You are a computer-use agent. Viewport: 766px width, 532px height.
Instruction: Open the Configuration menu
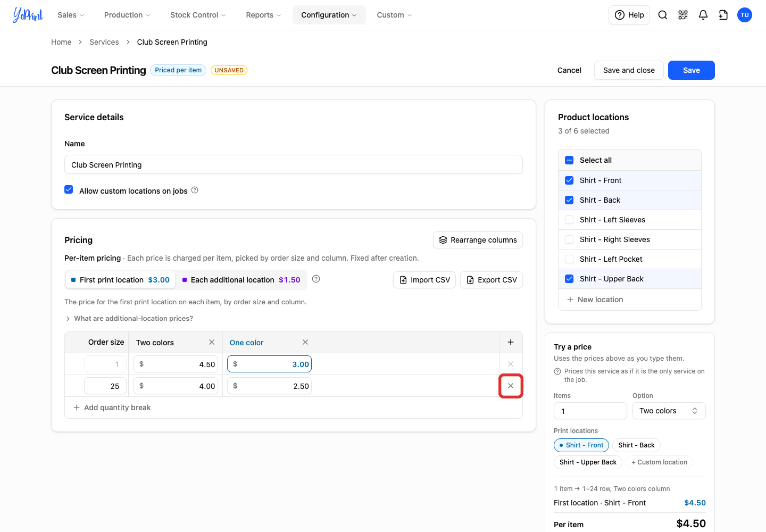click(x=329, y=15)
